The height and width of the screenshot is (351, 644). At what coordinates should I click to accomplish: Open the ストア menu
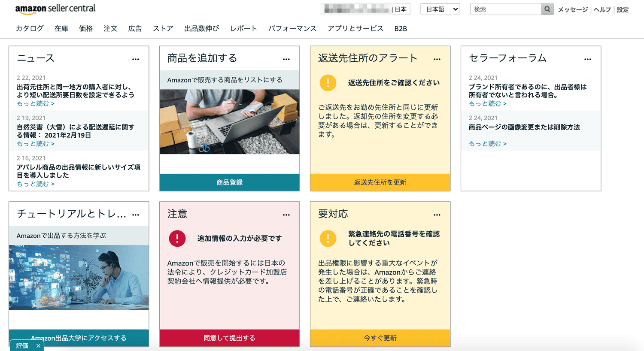coord(163,28)
